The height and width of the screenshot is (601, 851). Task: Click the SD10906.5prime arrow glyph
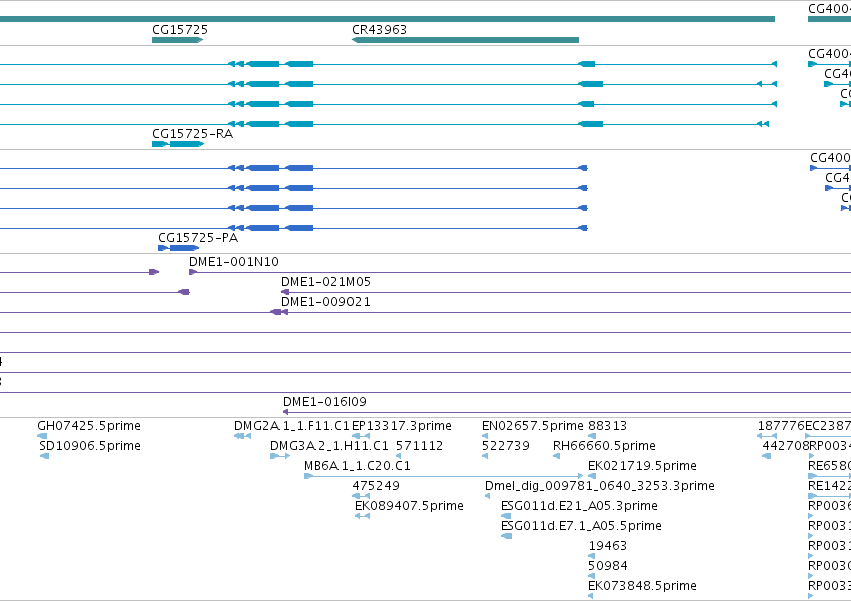click(x=45, y=456)
